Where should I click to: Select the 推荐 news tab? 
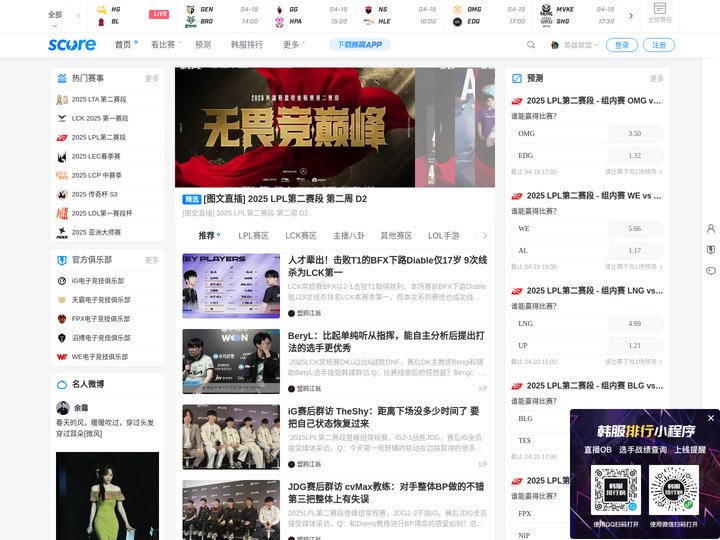pyautogui.click(x=207, y=236)
